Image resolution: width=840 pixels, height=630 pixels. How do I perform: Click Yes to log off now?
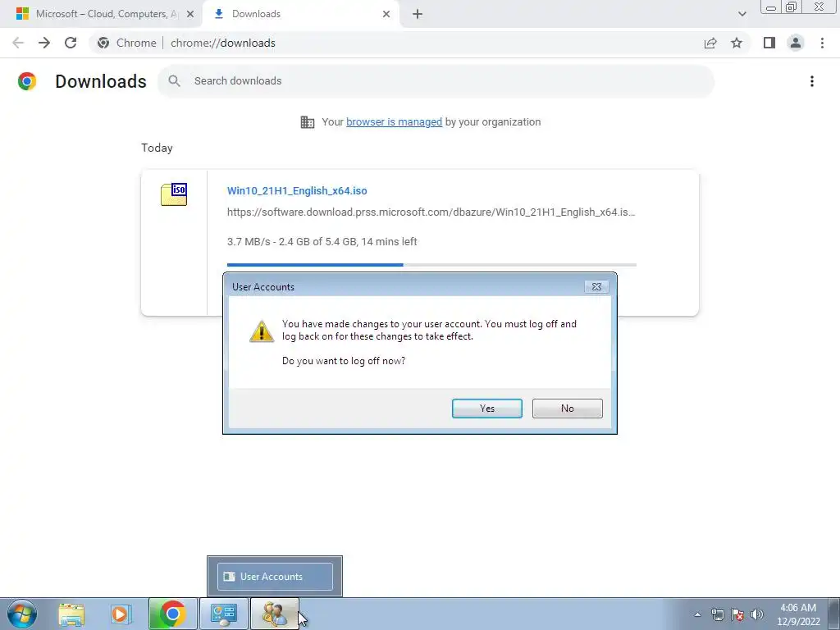pos(487,409)
